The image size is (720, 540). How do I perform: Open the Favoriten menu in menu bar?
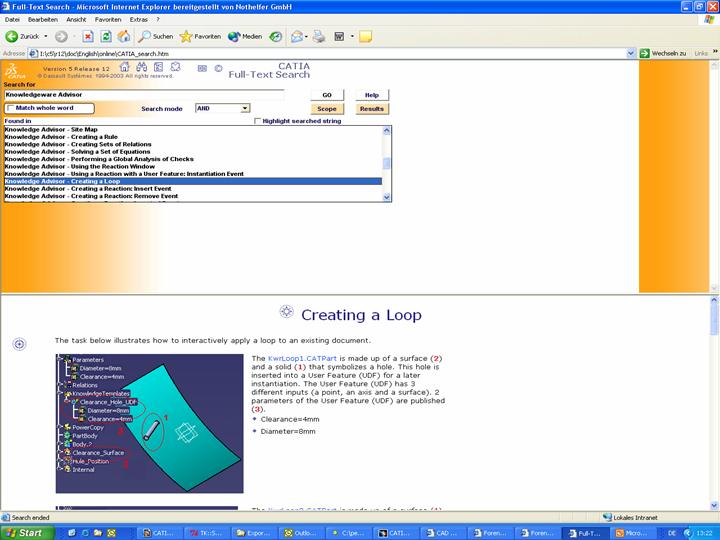[x=108, y=20]
